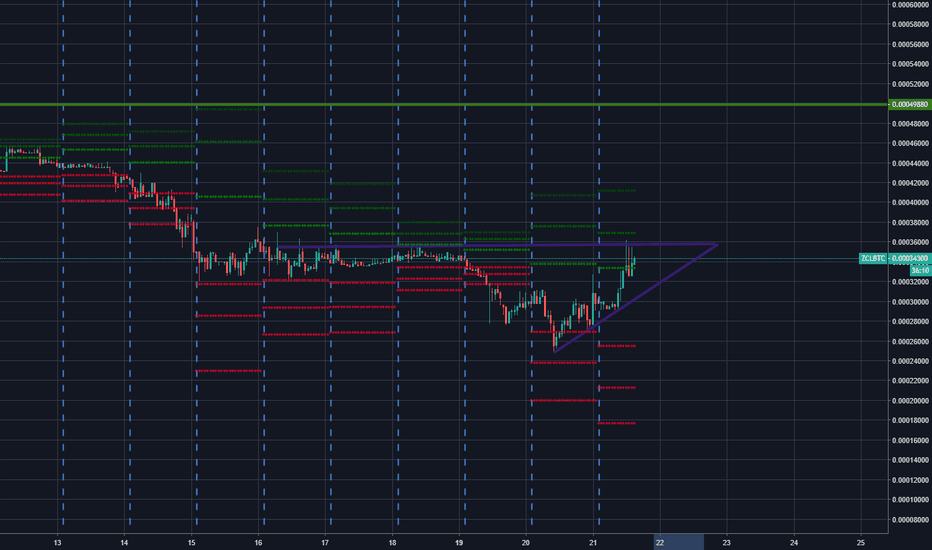Viewport: 932px width, 550px height.
Task: Select the purple horizontal triangle top line
Action: click(x=497, y=245)
